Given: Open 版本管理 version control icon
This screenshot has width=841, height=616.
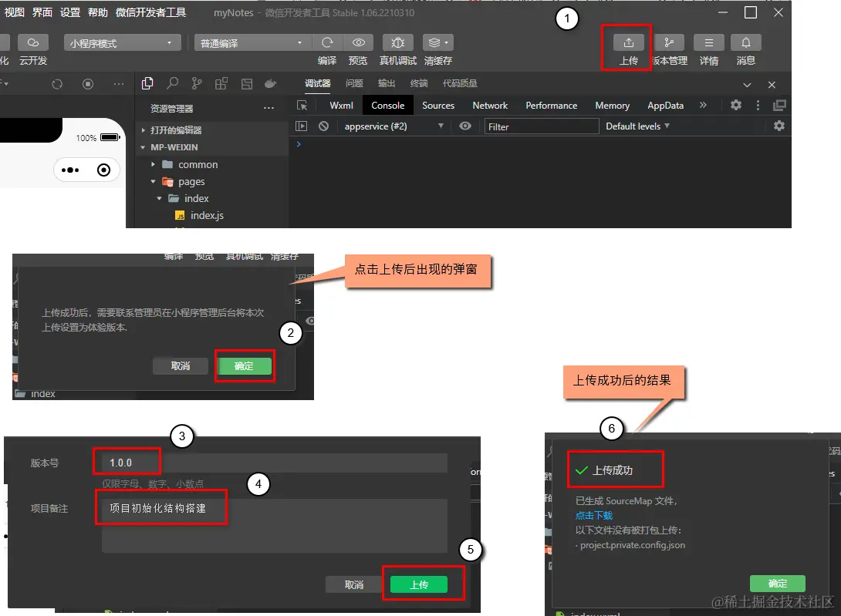Looking at the screenshot, I should (x=668, y=42).
